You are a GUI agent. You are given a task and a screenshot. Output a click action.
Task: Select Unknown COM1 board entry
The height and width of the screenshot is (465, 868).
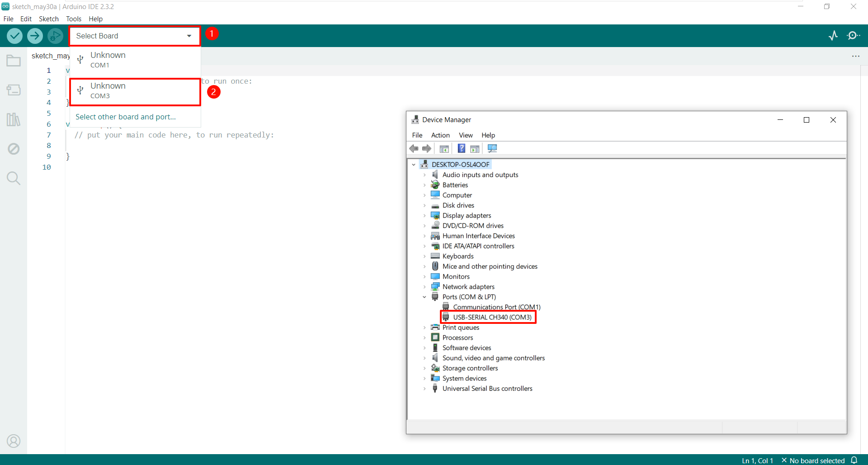point(135,60)
